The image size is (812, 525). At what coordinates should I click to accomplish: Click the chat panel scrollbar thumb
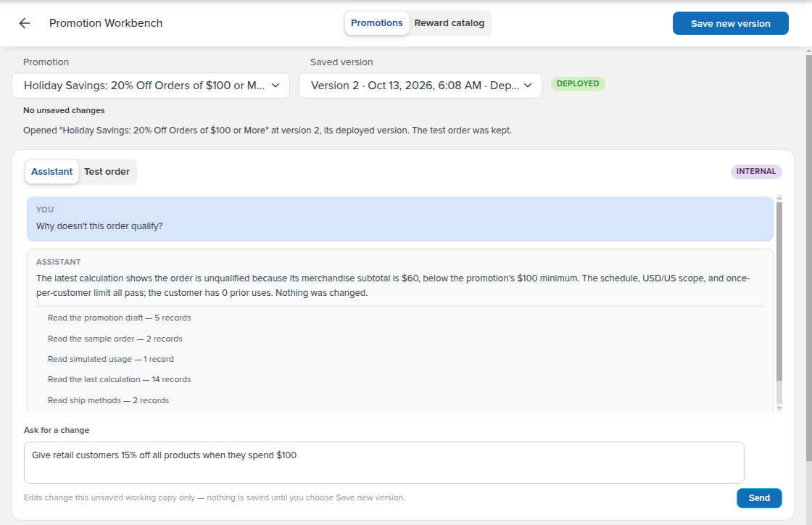pos(779,292)
